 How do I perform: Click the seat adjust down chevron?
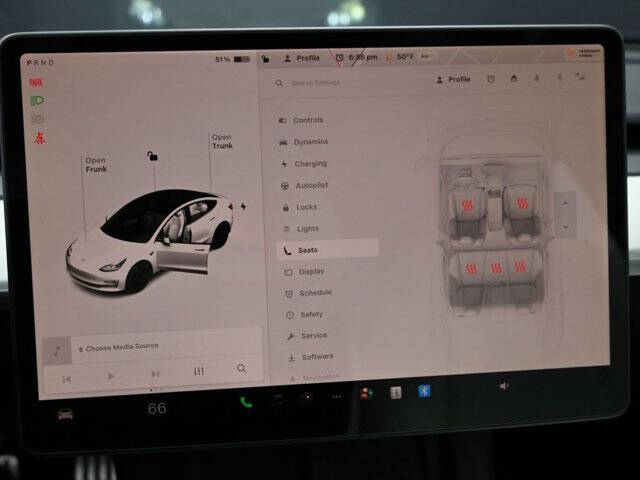pyautogui.click(x=566, y=226)
